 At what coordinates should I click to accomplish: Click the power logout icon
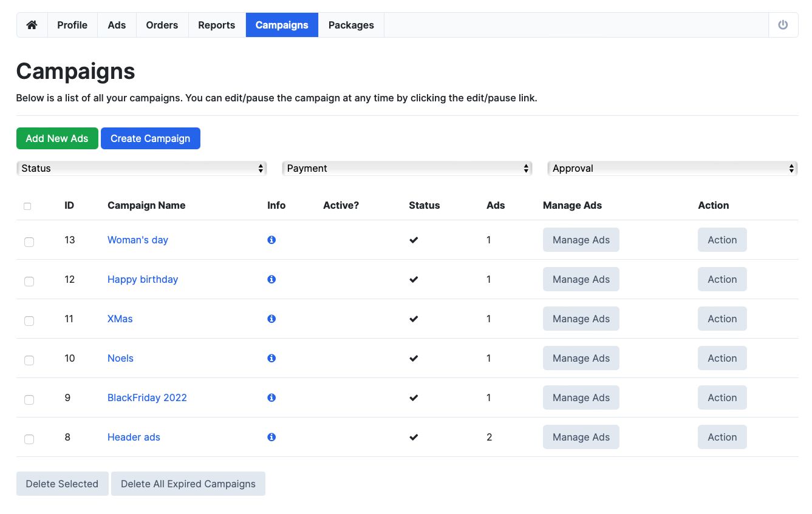click(x=783, y=25)
